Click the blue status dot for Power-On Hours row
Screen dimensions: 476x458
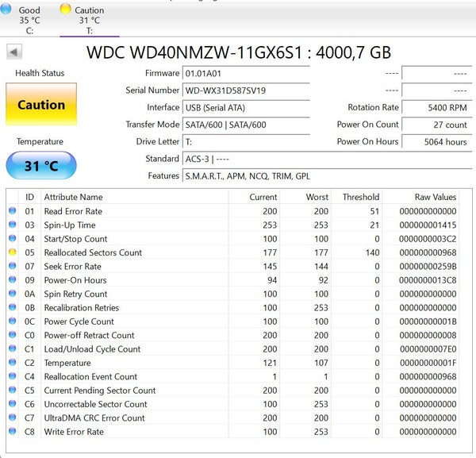coord(13,279)
